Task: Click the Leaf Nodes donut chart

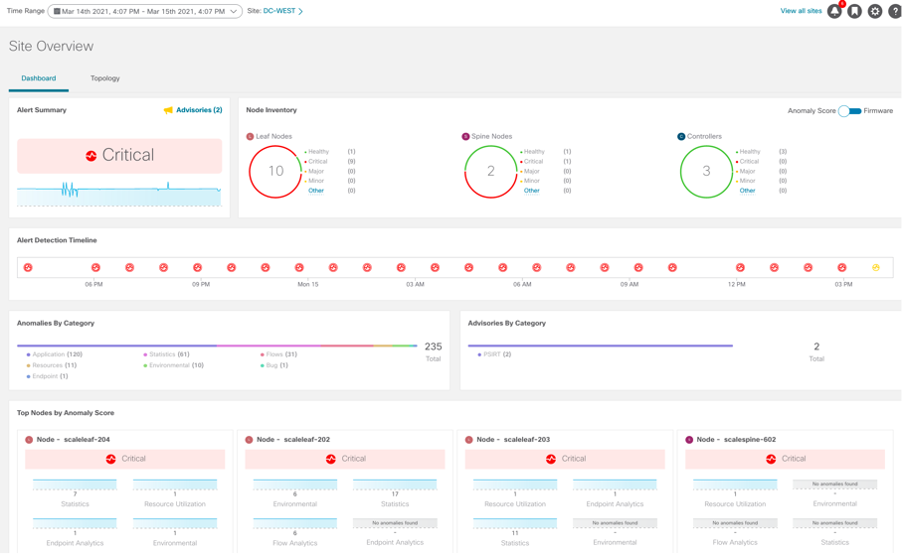Action: click(x=275, y=171)
